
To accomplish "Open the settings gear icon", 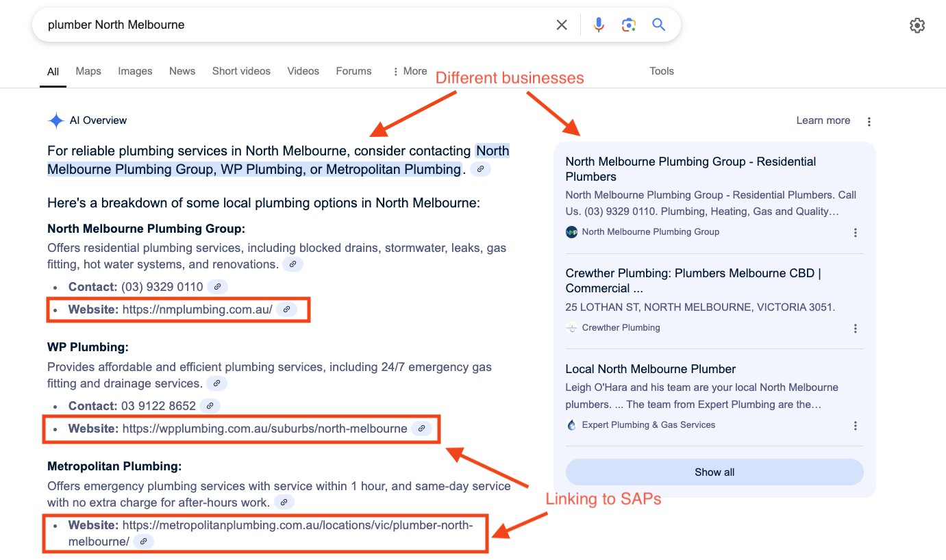I will point(917,25).
